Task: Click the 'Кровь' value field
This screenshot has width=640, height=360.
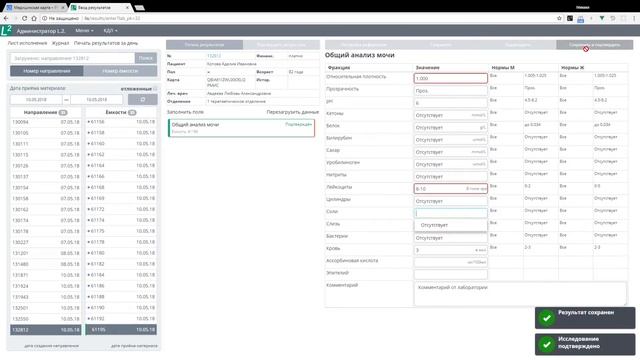Action: (x=451, y=250)
